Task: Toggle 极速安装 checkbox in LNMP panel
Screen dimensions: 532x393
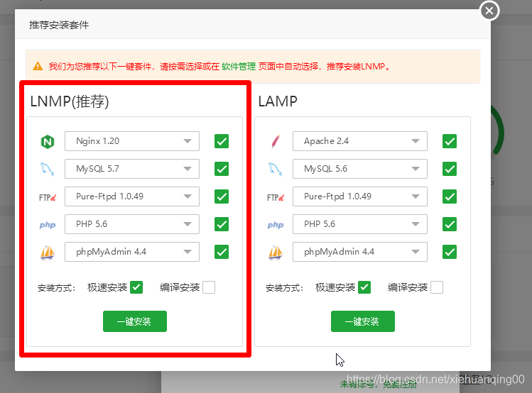Action: (136, 287)
